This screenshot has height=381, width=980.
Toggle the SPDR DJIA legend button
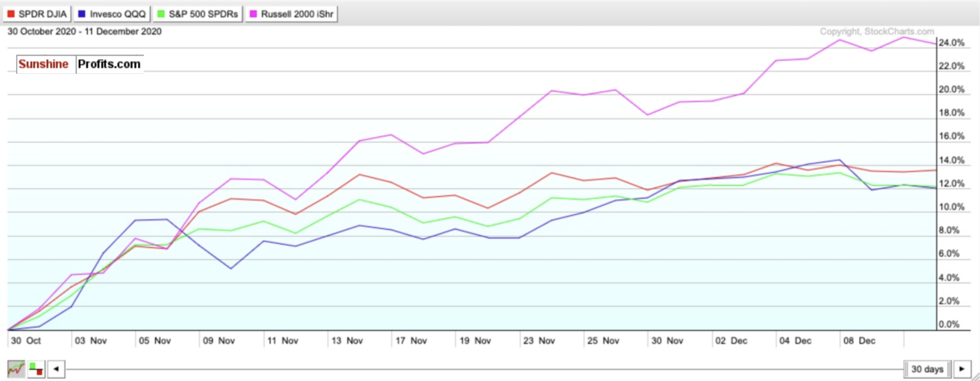tap(37, 14)
